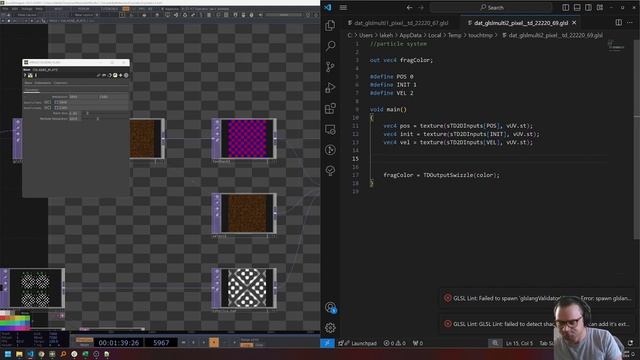Click the remote window status bar button

click(327, 343)
